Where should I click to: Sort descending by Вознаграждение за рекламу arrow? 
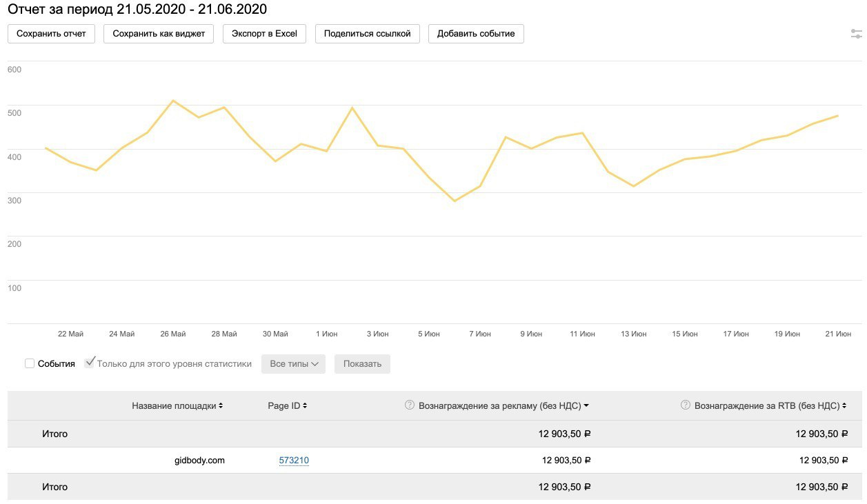click(586, 406)
